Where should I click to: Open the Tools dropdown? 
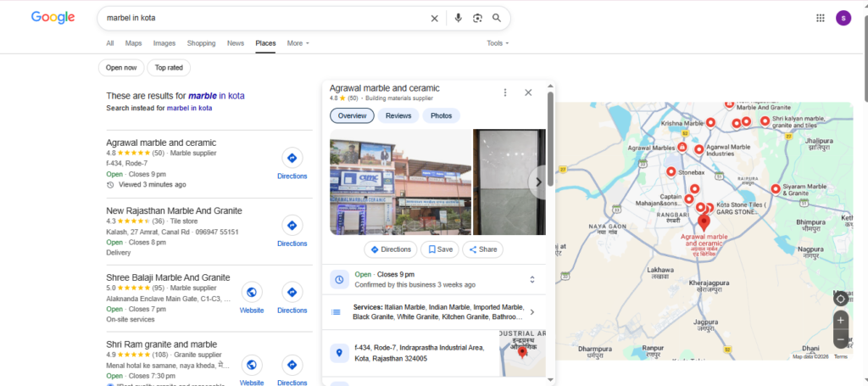coord(498,43)
